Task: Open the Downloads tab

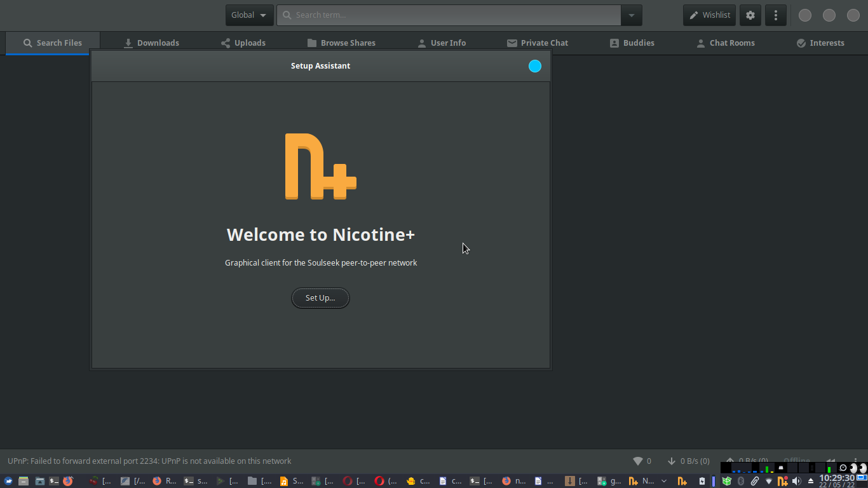Action: [151, 43]
